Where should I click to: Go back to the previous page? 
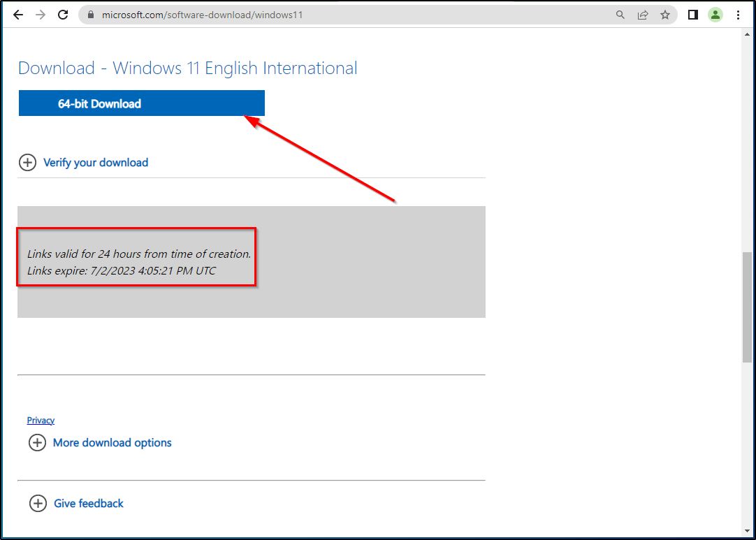tap(18, 15)
